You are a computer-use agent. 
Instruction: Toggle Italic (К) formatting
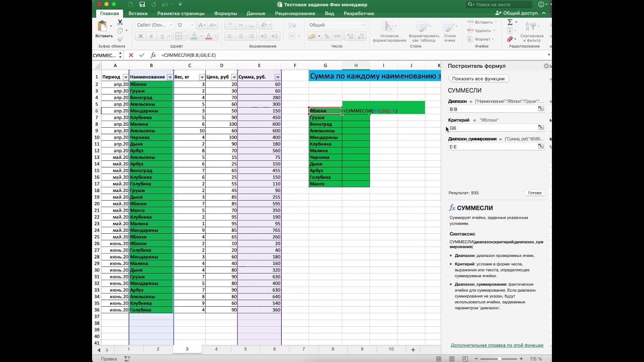click(x=151, y=36)
